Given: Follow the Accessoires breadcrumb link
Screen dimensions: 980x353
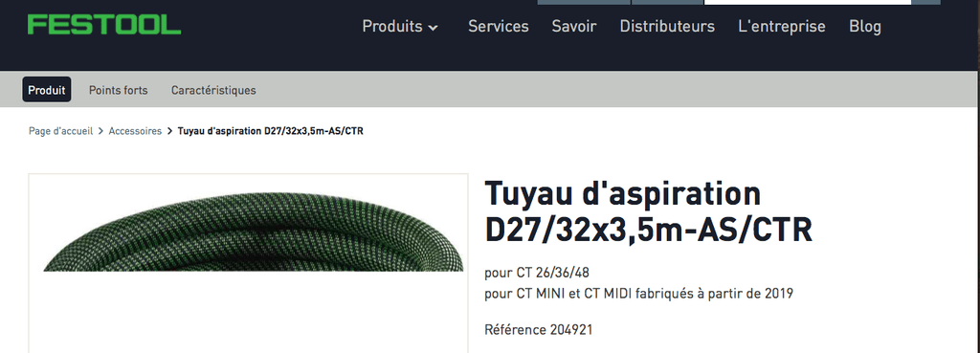Looking at the screenshot, I should 135,131.
